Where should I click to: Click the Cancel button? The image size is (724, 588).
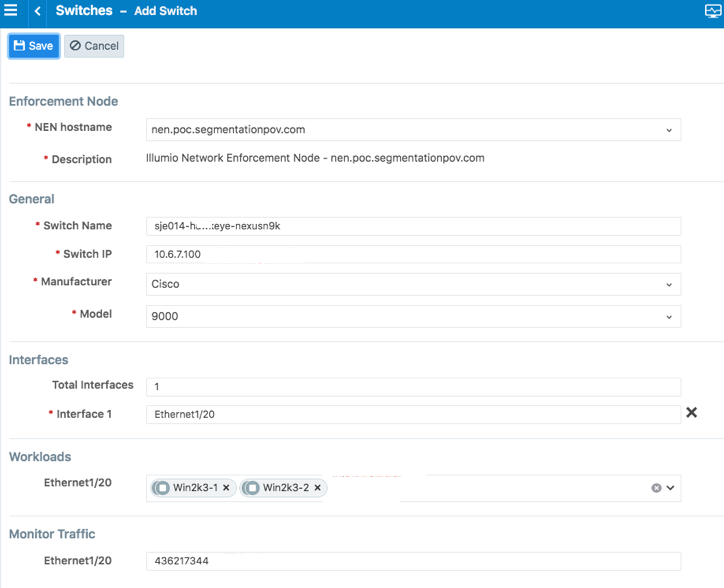94,46
